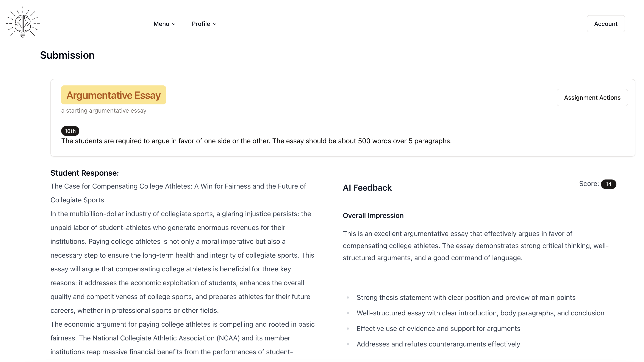
Task: Click the "Effective use of evidence" bullet
Action: pos(438,329)
